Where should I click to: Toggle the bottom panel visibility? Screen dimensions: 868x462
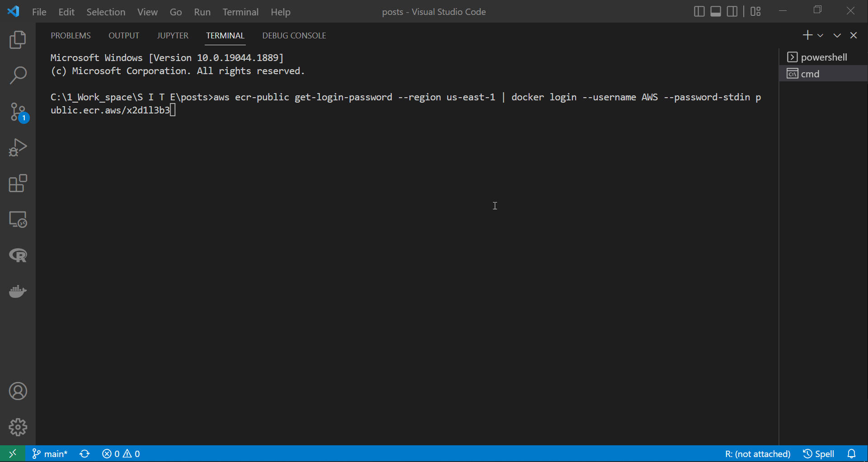(715, 11)
